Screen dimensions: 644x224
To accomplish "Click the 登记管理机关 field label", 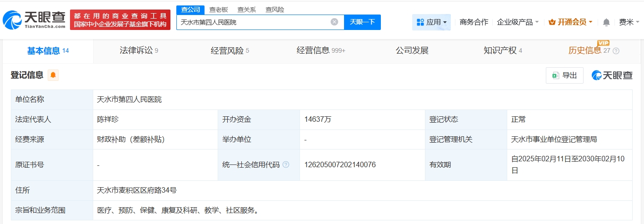I will tap(451, 139).
